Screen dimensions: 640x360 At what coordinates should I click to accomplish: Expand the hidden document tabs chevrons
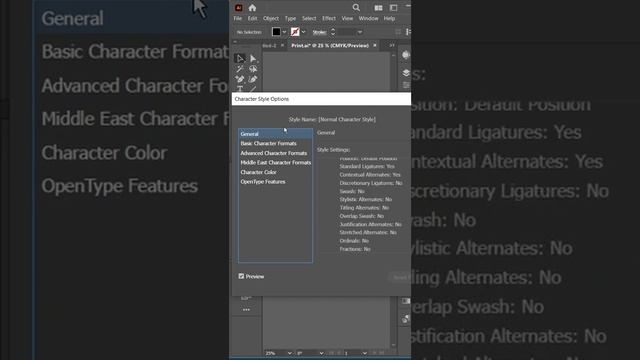(392, 45)
